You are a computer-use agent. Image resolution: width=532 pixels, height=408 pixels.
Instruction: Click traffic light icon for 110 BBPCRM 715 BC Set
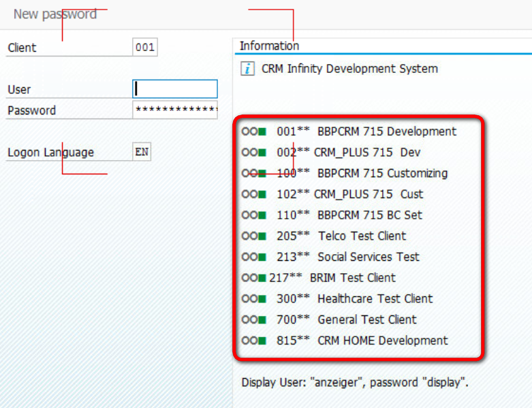tap(254, 215)
